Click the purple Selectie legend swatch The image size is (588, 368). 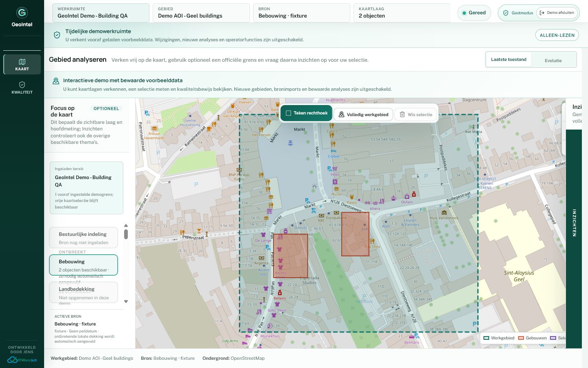click(x=553, y=338)
